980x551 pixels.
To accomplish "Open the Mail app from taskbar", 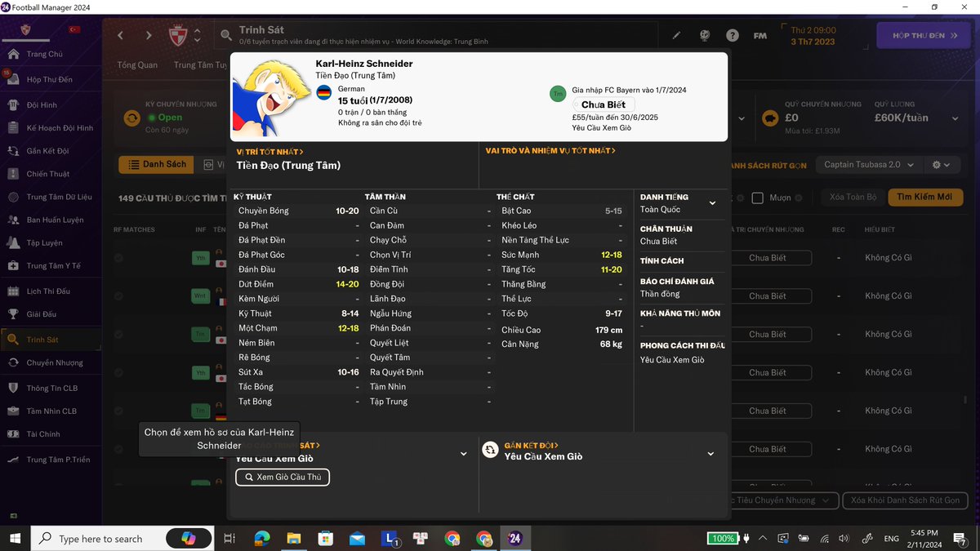I will [357, 539].
